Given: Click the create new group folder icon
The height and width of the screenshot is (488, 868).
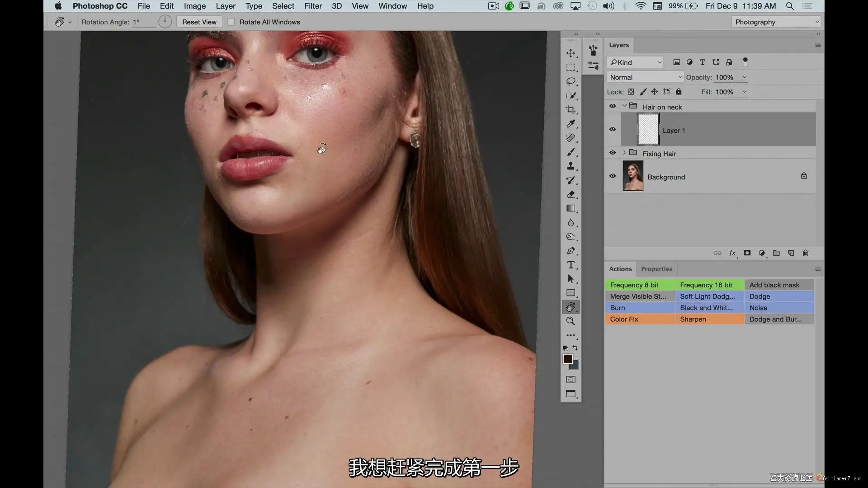Looking at the screenshot, I should point(776,253).
